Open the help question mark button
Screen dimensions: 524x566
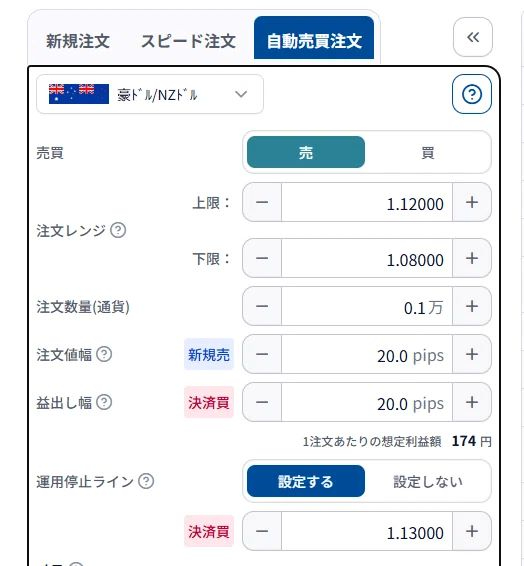click(472, 95)
